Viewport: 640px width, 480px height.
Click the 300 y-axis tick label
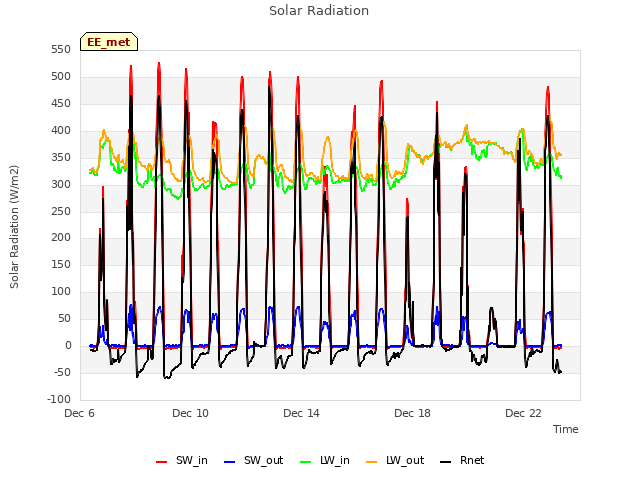pos(61,184)
